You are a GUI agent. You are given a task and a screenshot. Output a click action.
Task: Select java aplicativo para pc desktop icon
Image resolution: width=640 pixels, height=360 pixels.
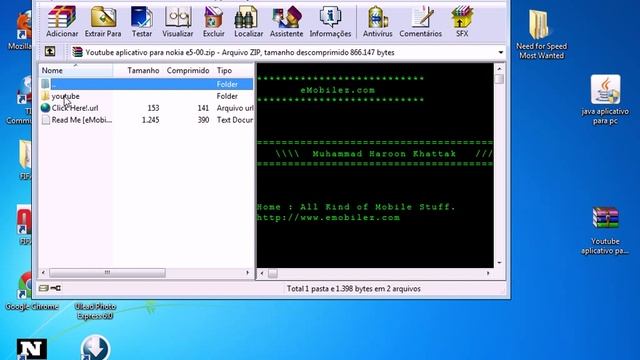pos(605,100)
